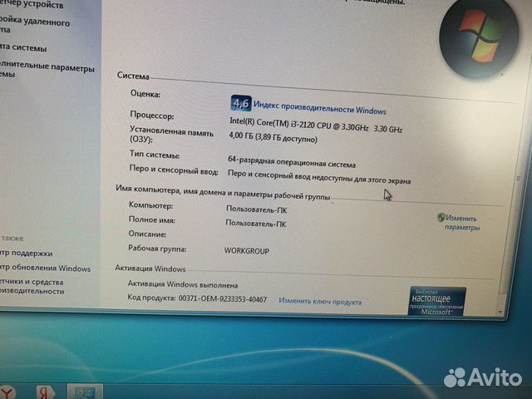Open Дополнительные параметры системы in the sidebar

47,69
